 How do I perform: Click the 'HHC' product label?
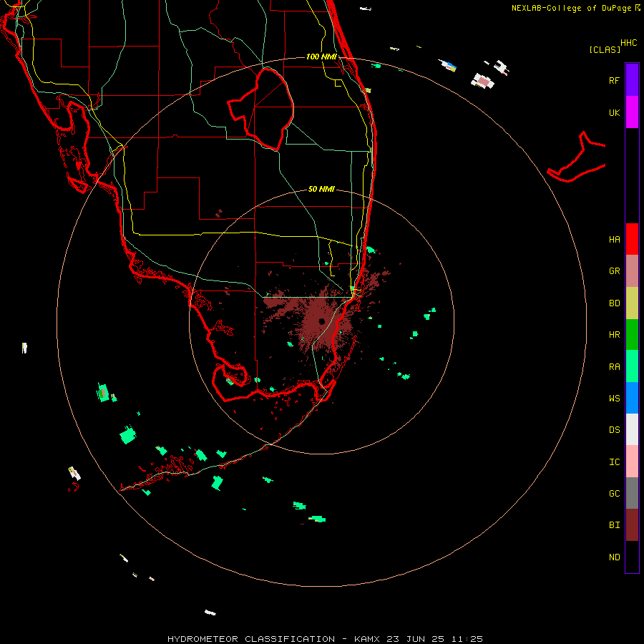pos(629,43)
